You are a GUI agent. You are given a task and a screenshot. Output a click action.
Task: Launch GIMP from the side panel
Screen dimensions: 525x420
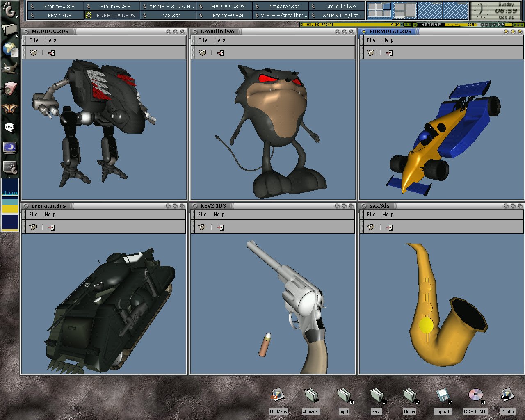(9, 68)
